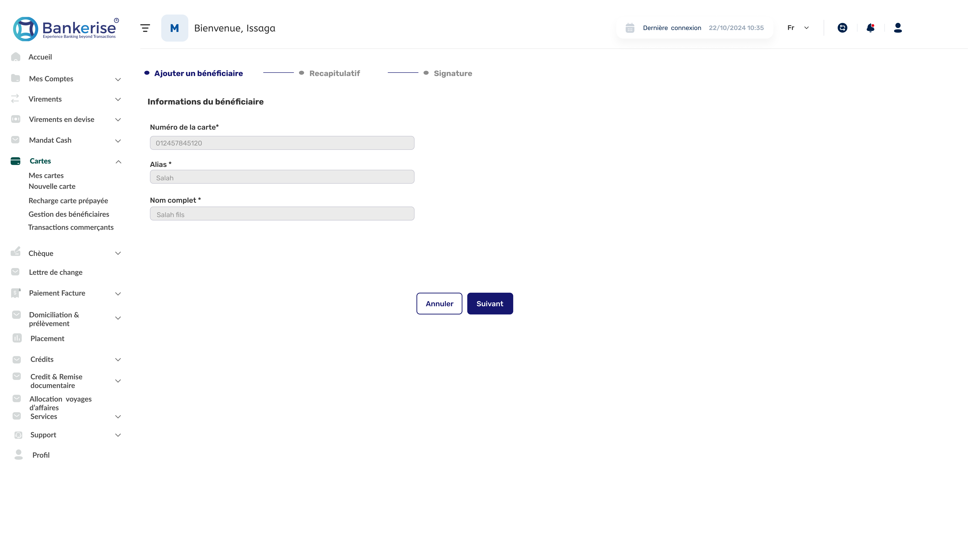980x537 pixels.
Task: Open the user account icon in header
Action: tap(898, 28)
